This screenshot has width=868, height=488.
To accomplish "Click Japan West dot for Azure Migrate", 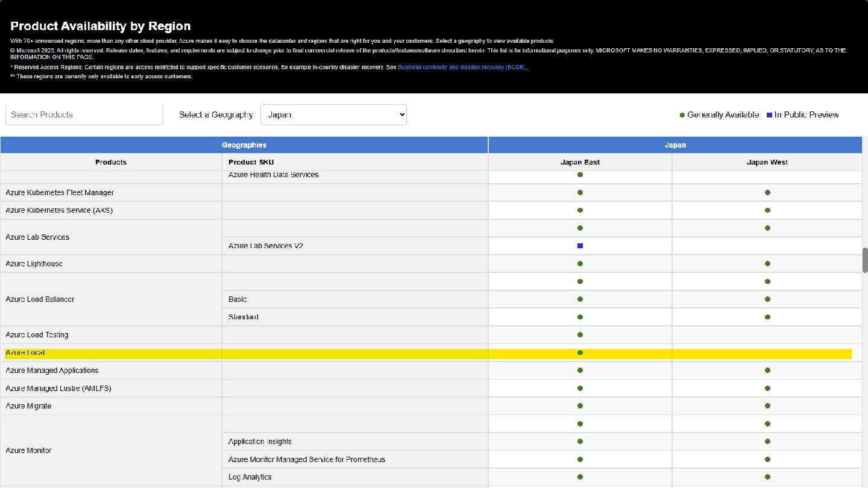I will 767,406.
